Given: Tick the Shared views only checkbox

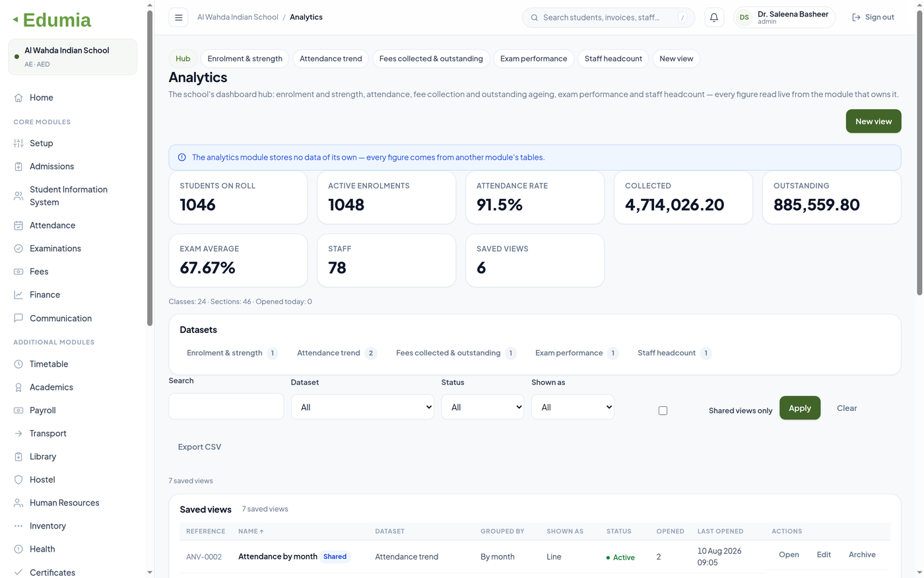Looking at the screenshot, I should [x=663, y=411].
